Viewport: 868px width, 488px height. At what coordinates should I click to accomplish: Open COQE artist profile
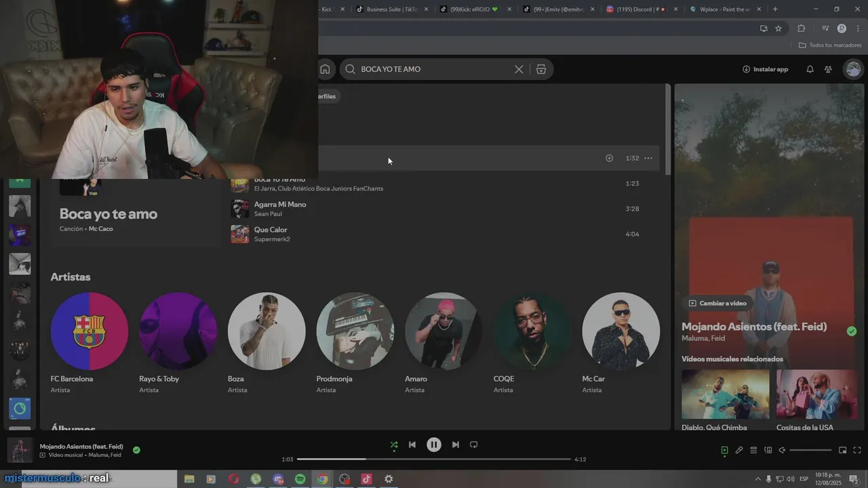[532, 331]
